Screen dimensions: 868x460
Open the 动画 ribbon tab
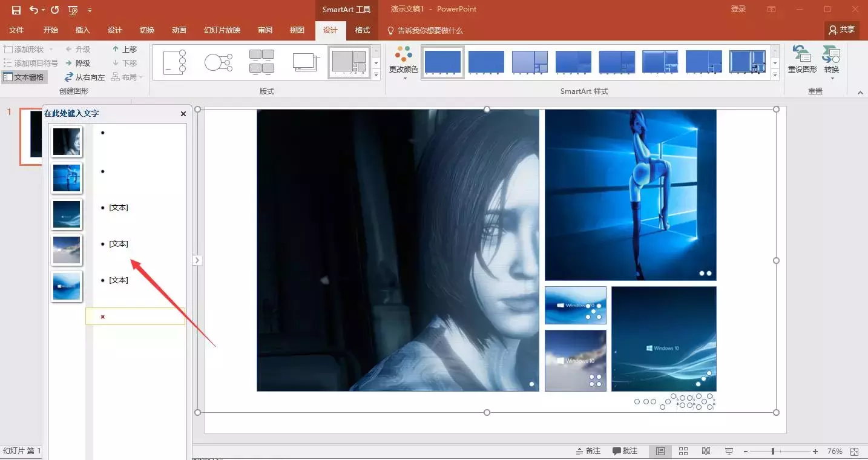(179, 30)
